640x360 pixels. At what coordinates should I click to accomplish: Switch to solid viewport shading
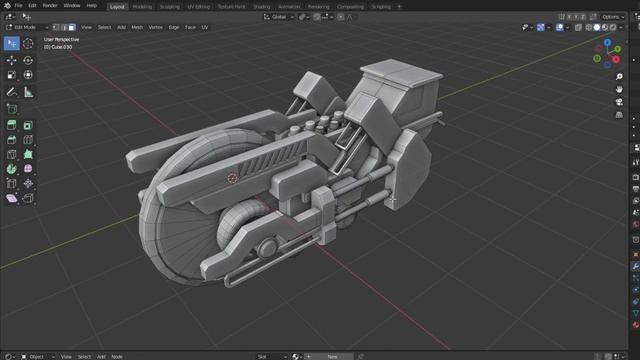[597, 27]
